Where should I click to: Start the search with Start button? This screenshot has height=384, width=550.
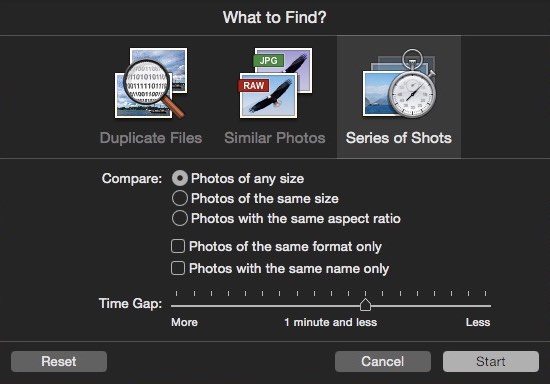pyautogui.click(x=491, y=362)
